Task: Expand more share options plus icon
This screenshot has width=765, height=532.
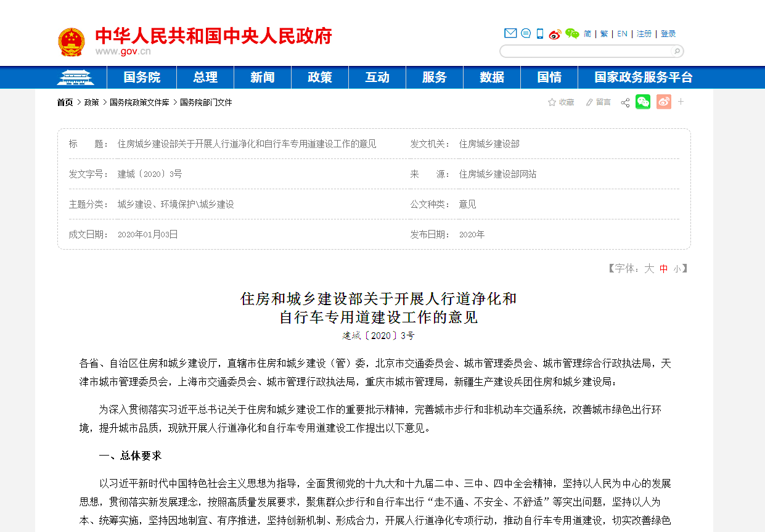Action: pos(681,102)
